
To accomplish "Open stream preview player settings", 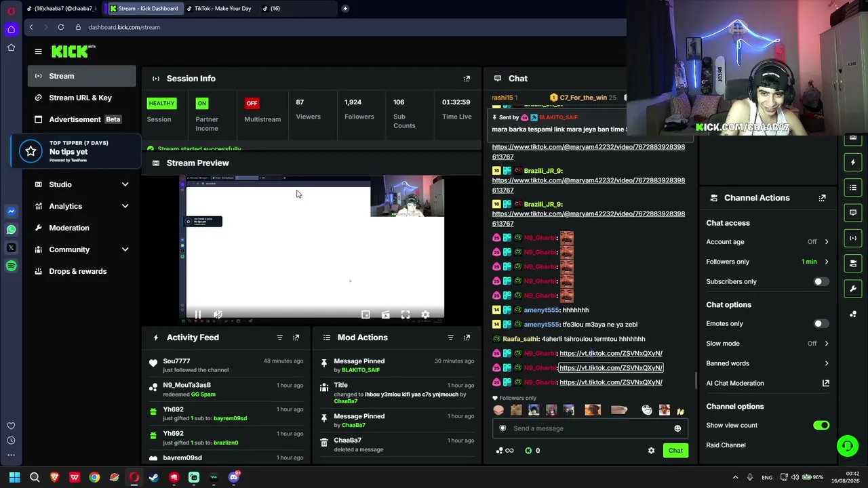I will pos(425,314).
